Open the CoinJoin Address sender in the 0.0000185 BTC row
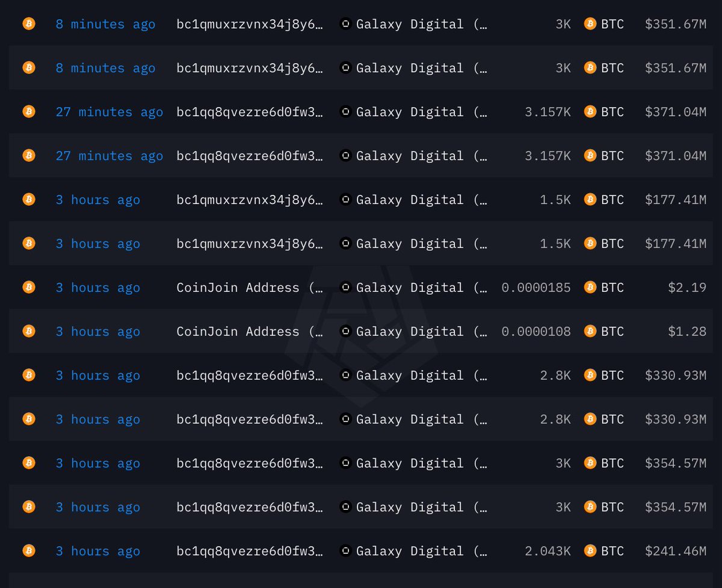 [250, 288]
